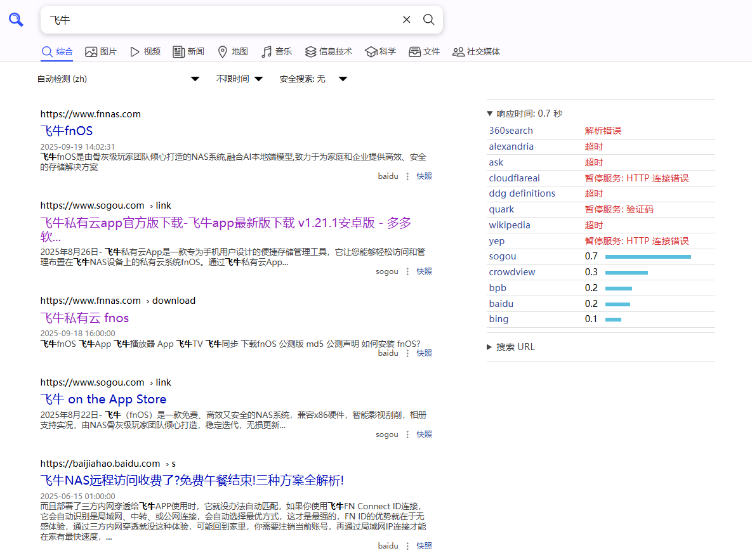Select the 新闻 news category icon
752x560 pixels.
pos(179,51)
